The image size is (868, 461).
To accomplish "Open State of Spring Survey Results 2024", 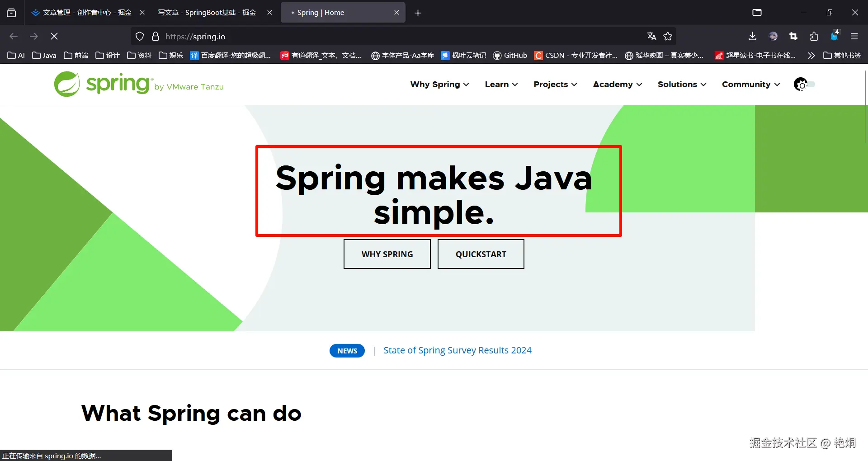I will [x=458, y=350].
